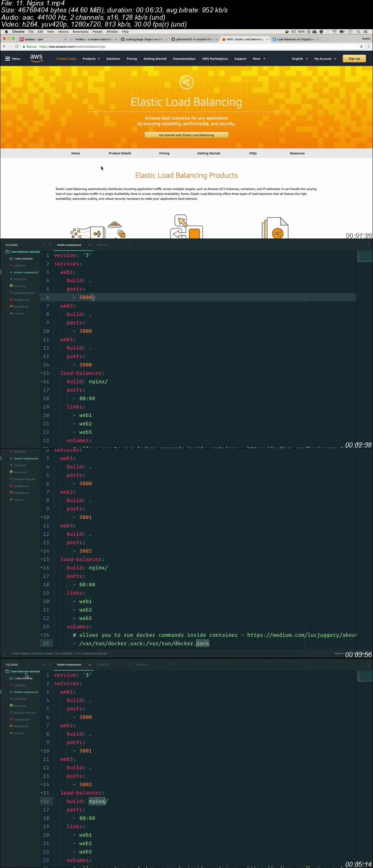Image resolution: width=373 pixels, height=868 pixels.
Task: Open the Chrome History menu
Action: [63, 32]
